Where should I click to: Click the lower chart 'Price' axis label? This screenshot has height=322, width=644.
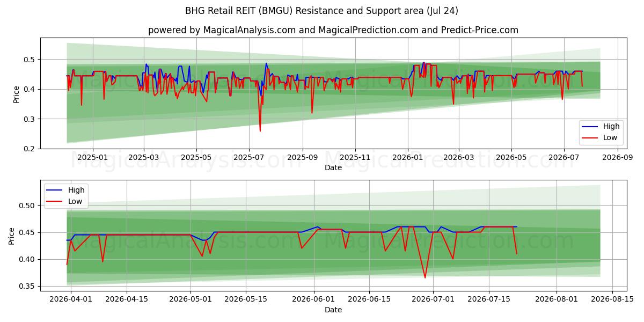(12, 236)
